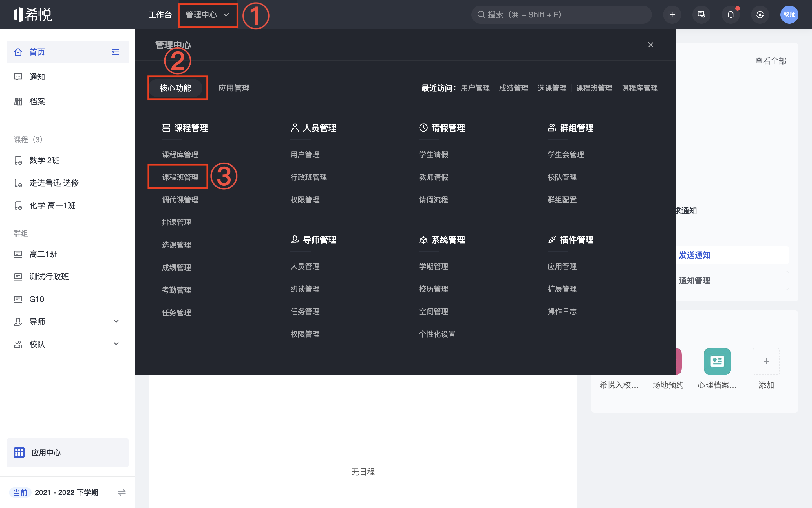
Task: Open recent link 成绩管理
Action: click(513, 88)
